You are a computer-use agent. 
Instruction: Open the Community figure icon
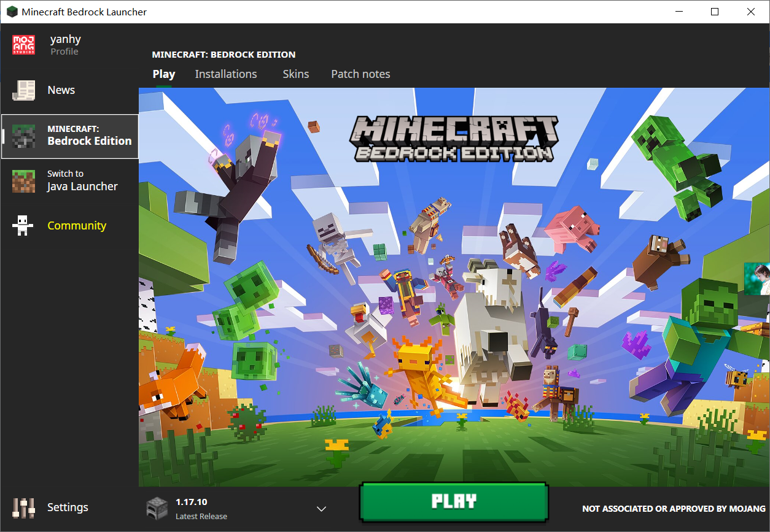(x=24, y=226)
